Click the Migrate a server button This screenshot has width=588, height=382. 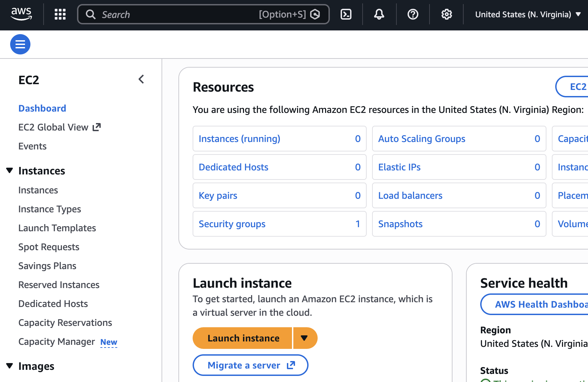(250, 365)
